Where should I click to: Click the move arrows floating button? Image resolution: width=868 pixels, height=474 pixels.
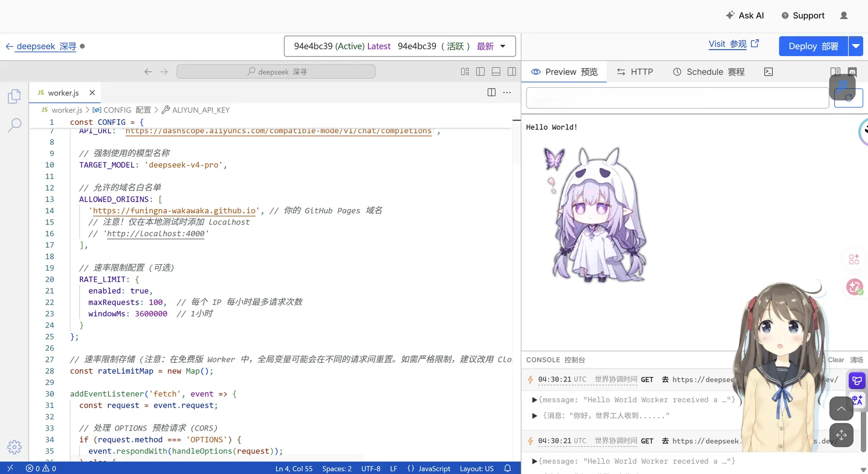841,435
